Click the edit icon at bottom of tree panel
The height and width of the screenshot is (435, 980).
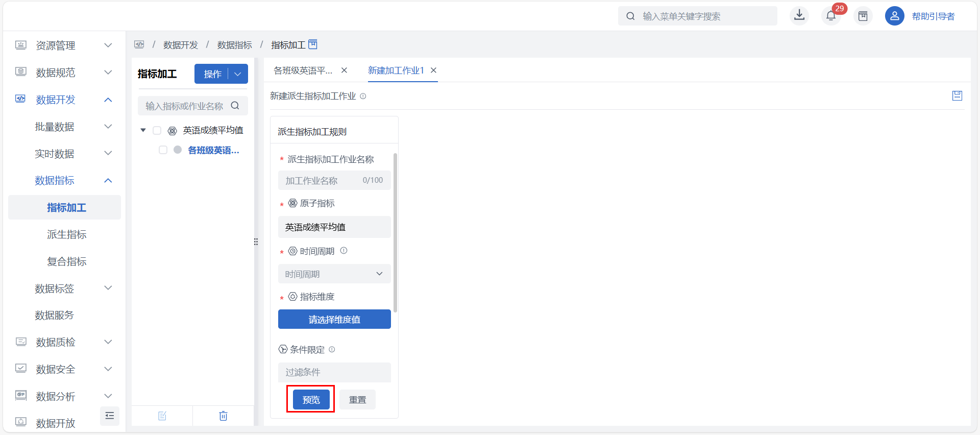(162, 416)
